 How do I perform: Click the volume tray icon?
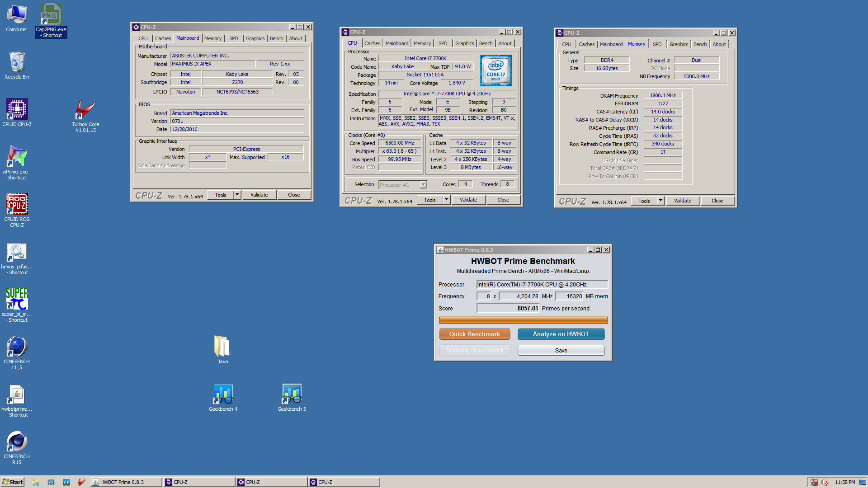click(x=825, y=482)
